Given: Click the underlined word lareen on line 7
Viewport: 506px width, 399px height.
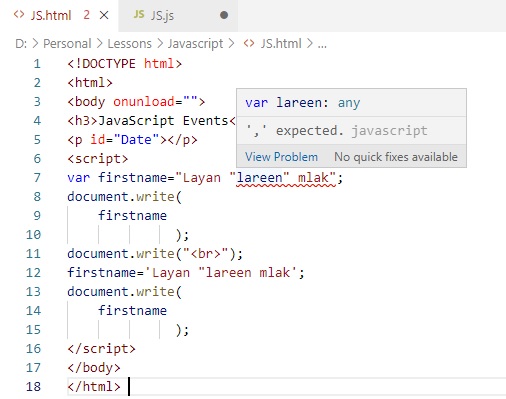Looking at the screenshot, I should click(259, 178).
